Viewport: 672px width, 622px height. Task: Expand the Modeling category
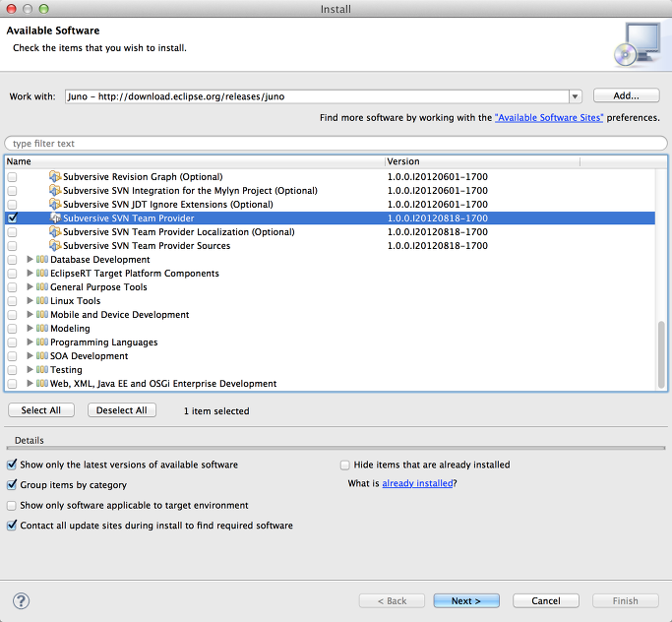[30, 328]
